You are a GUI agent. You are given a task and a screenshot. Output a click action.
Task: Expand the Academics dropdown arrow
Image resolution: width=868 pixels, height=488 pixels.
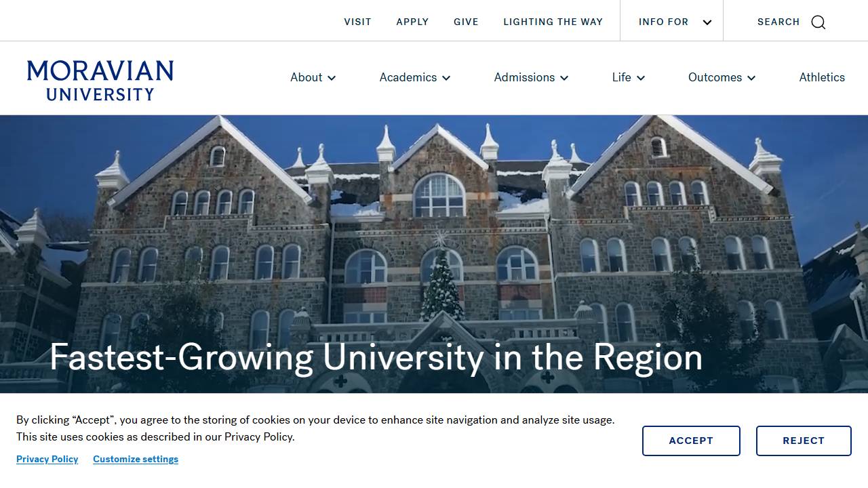pos(446,78)
